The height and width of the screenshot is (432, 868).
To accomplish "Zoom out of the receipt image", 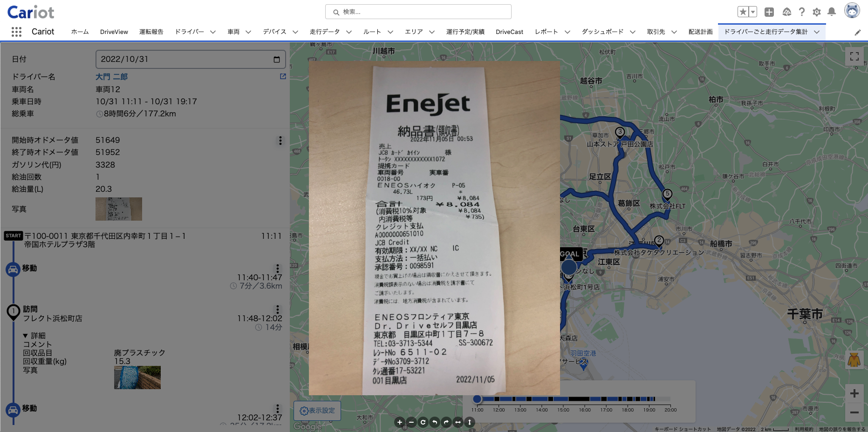I will (x=411, y=422).
